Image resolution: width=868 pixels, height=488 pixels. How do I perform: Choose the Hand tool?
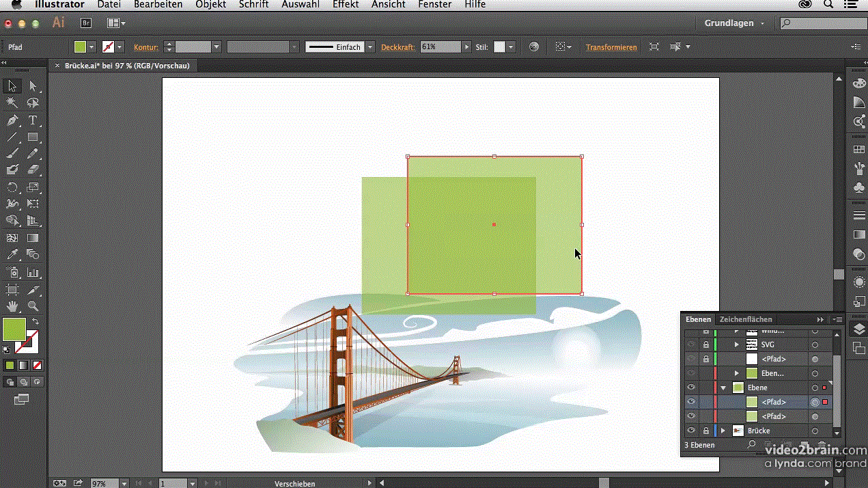tap(12, 306)
